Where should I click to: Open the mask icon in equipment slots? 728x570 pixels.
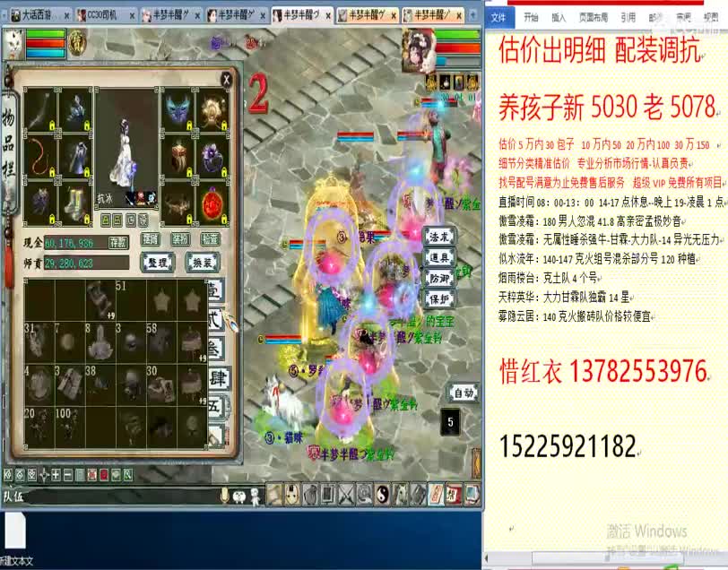178,111
